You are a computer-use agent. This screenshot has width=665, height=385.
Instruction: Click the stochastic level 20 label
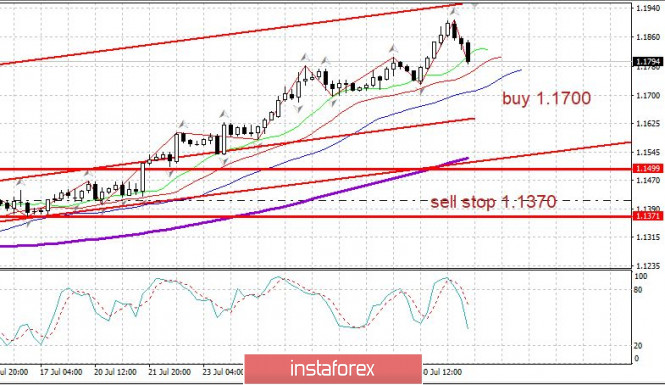click(637, 346)
